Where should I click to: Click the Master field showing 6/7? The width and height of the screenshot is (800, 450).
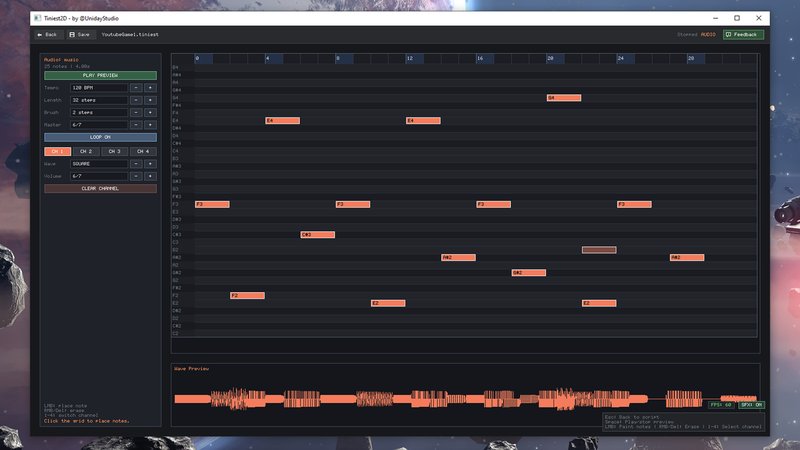tap(99, 124)
